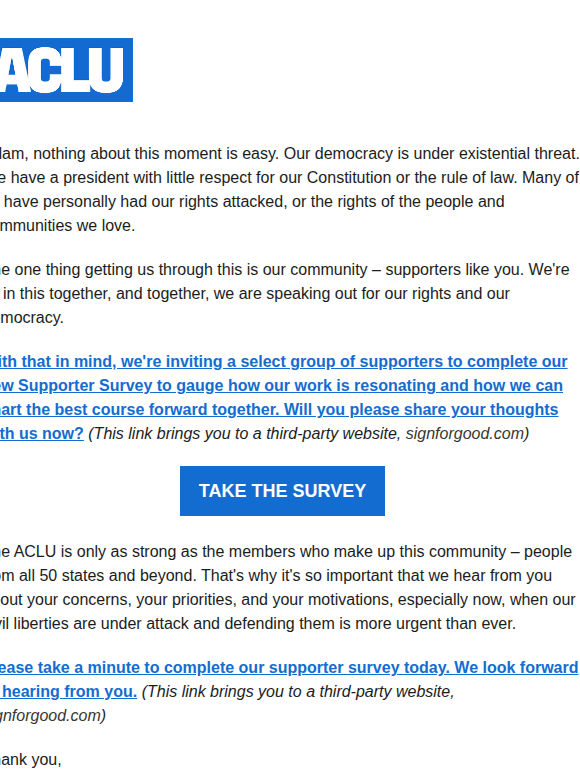The width and height of the screenshot is (580, 774).
Task: Click the 'hearing from you.' link text
Action: 69,692
